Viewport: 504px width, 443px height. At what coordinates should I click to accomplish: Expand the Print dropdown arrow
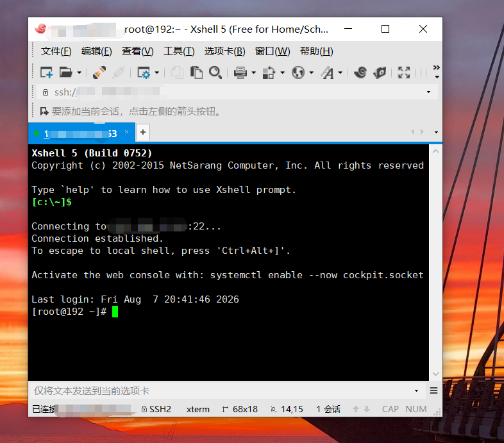click(x=254, y=73)
